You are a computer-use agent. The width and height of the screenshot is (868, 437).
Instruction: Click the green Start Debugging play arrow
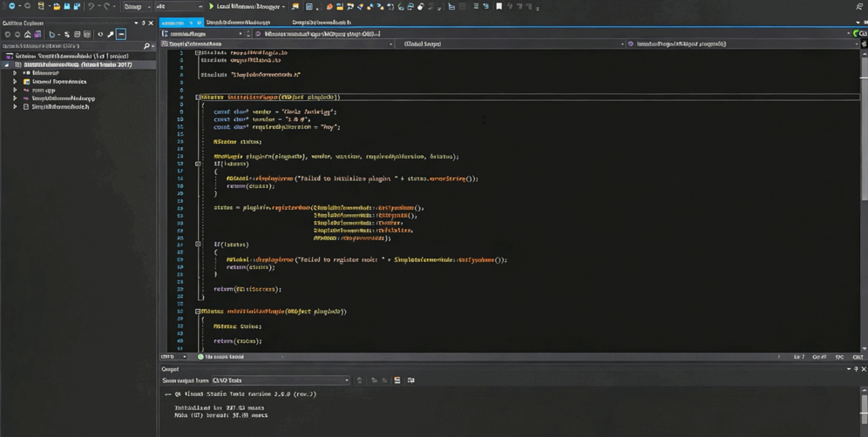pyautogui.click(x=211, y=6)
